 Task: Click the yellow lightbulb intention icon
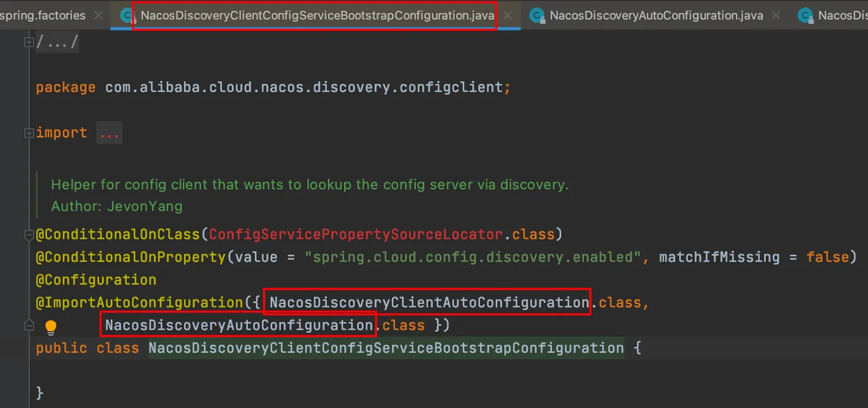pyautogui.click(x=51, y=327)
